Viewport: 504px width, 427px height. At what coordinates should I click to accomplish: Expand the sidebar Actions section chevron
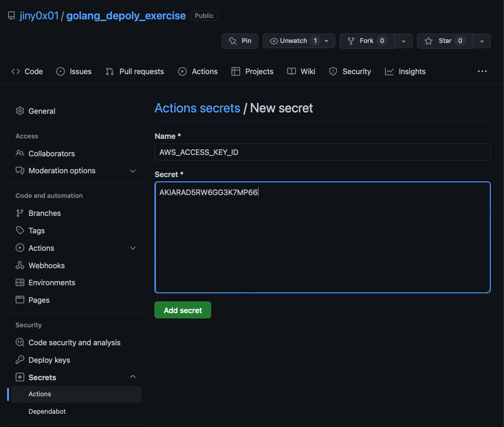(x=133, y=248)
